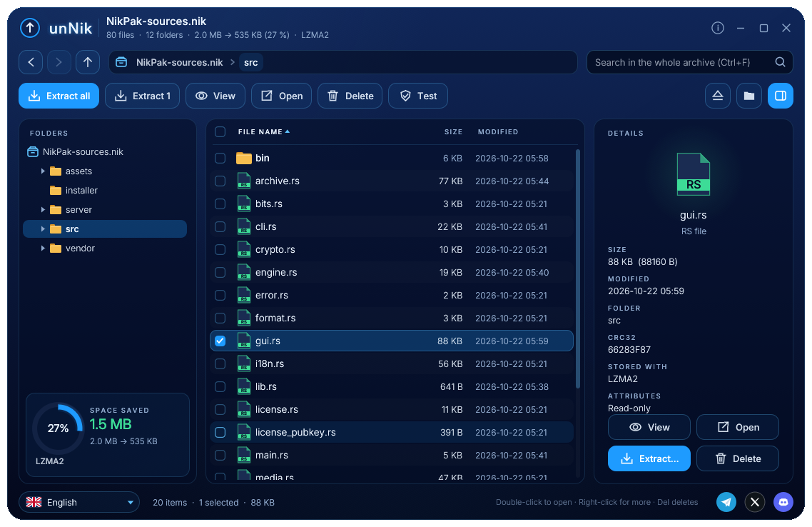Click the unNik logo icon
This screenshot has width=812, height=527.
pos(30,28)
